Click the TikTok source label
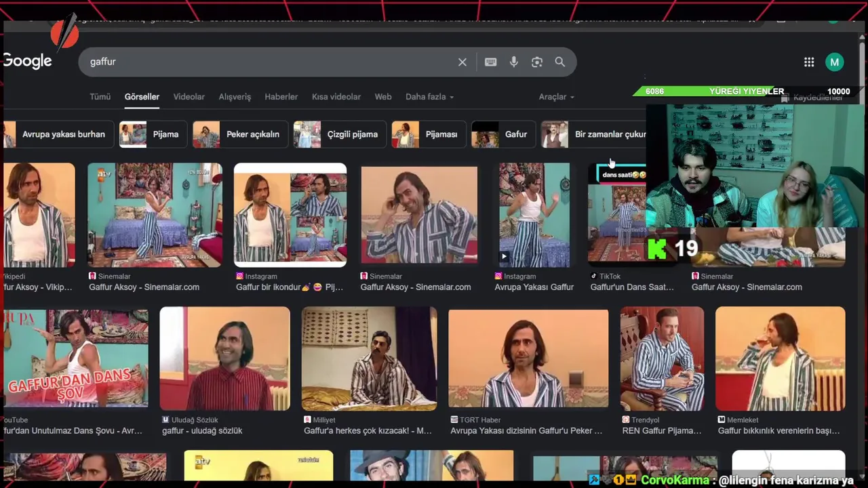Viewport: 868px width, 488px height. point(605,277)
